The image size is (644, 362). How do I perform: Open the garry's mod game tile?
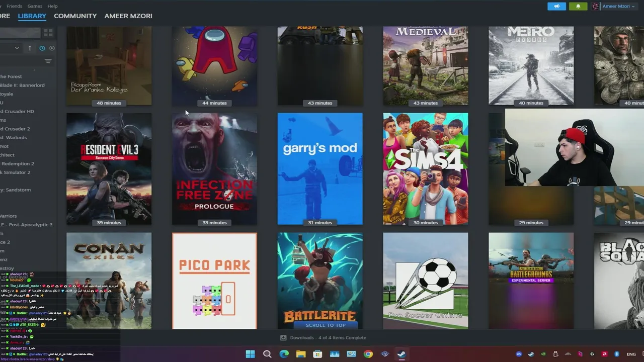point(320,168)
